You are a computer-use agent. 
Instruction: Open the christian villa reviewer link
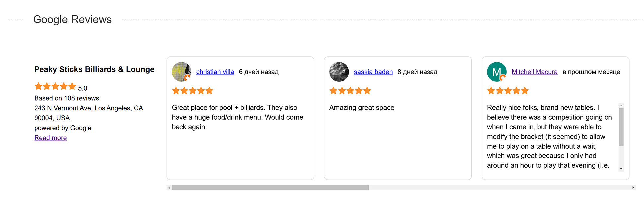pos(215,72)
